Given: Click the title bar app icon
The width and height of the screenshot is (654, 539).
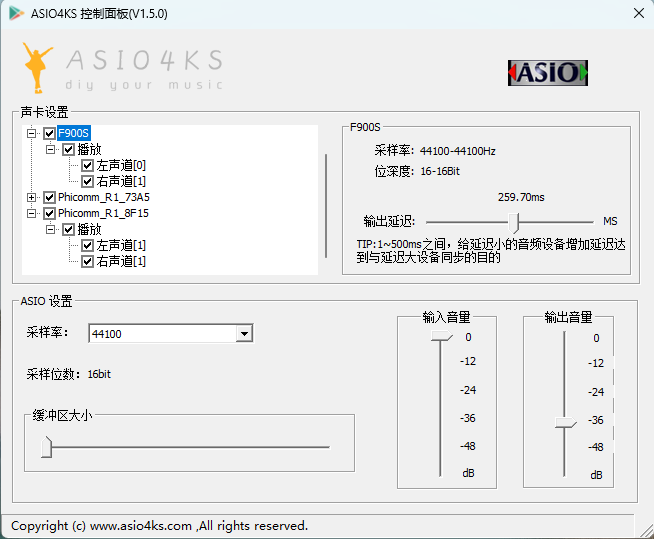Looking at the screenshot, I should [x=16, y=13].
